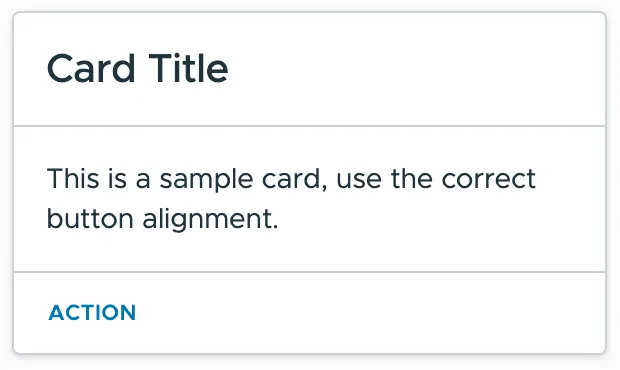620x370 pixels.
Task: Click the word "is" in the description
Action: tap(117, 178)
